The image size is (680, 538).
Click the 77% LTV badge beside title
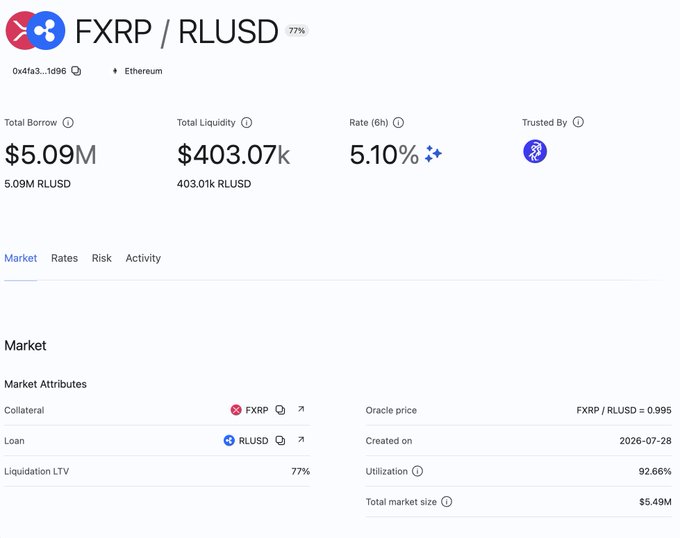(297, 31)
